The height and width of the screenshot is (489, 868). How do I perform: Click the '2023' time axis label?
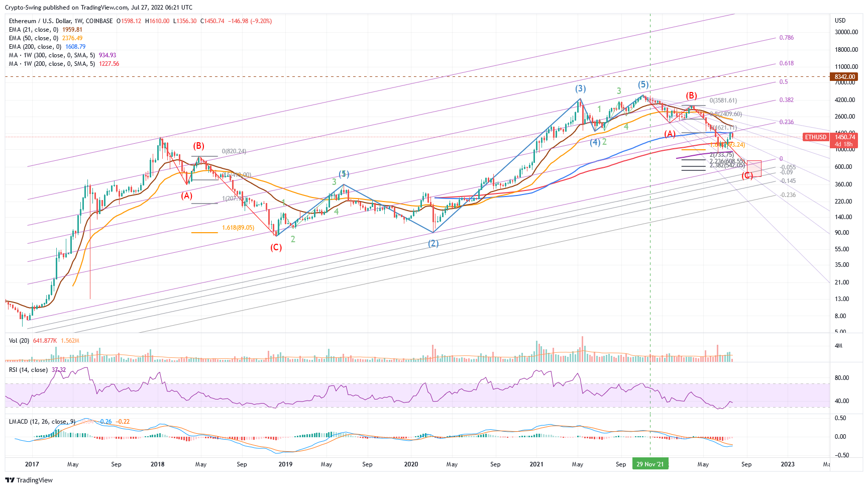pos(788,464)
